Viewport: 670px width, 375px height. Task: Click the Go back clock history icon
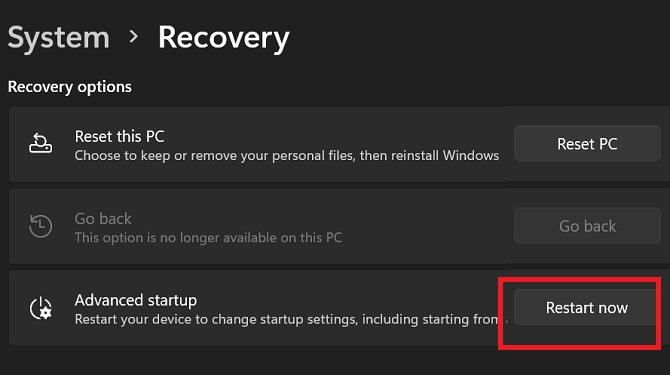pos(41,226)
